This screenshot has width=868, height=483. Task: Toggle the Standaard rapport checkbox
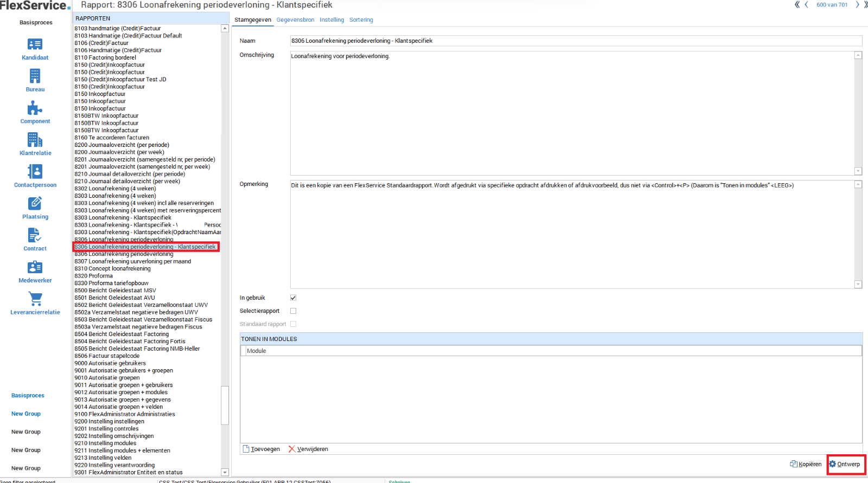pyautogui.click(x=293, y=324)
